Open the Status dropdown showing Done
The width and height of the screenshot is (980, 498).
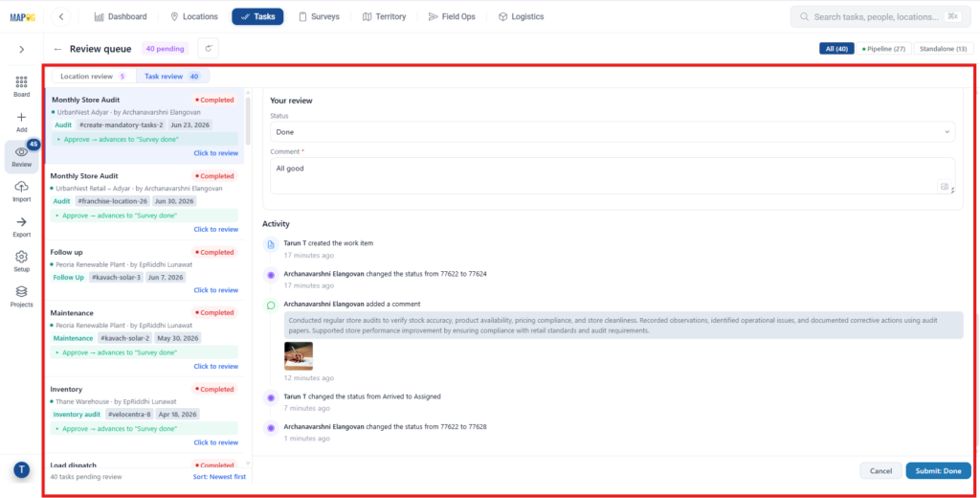point(612,132)
